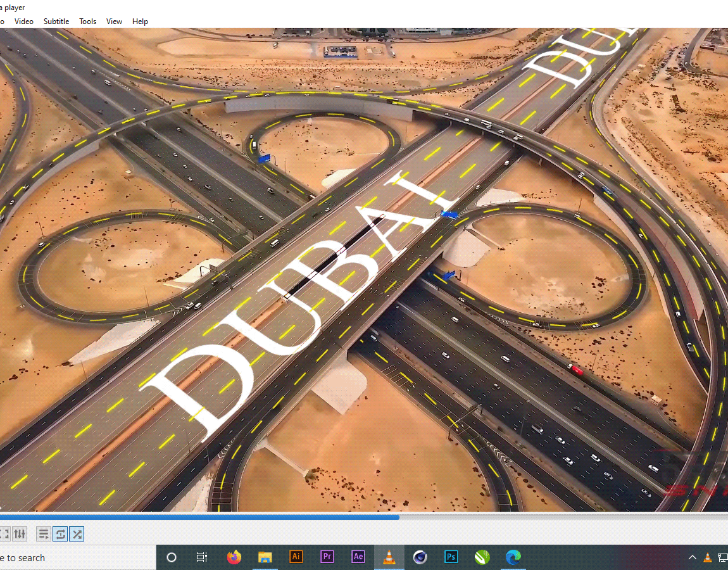This screenshot has height=570, width=728.
Task: Open File Explorer from taskbar
Action: point(265,557)
